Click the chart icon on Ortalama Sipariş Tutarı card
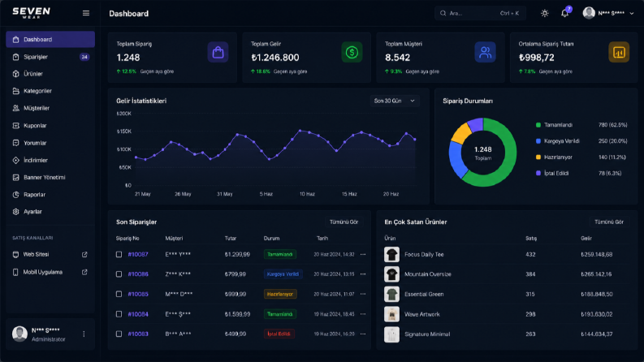Image resolution: width=644 pixels, height=362 pixels. (x=619, y=52)
